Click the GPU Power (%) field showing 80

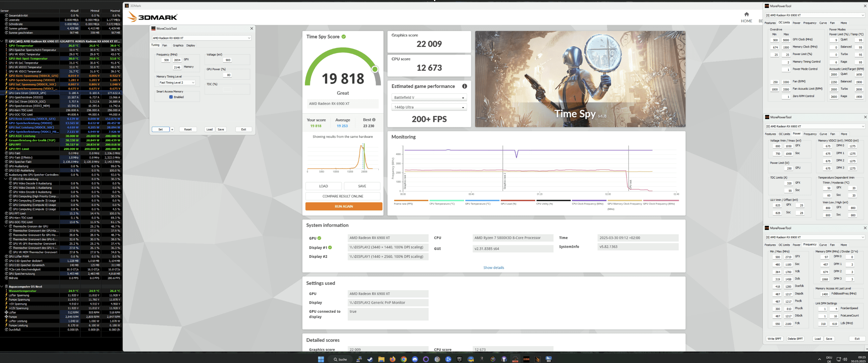(x=227, y=75)
